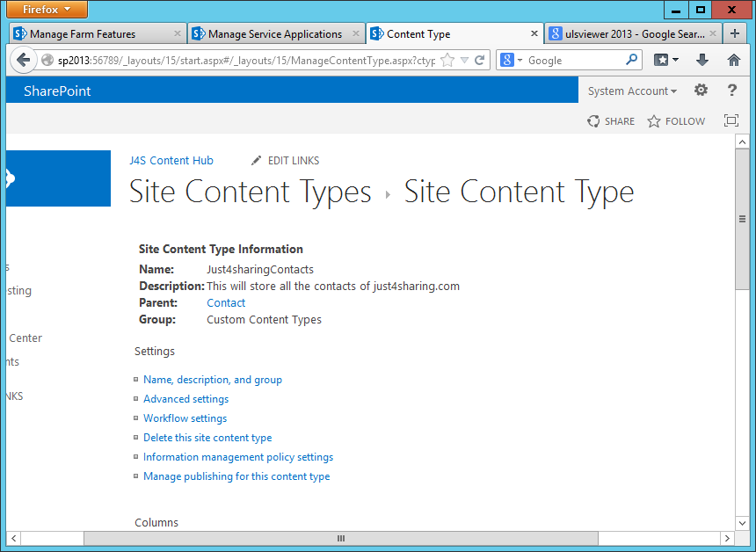Open Name, description, and group settings
756x552 pixels.
pos(213,380)
